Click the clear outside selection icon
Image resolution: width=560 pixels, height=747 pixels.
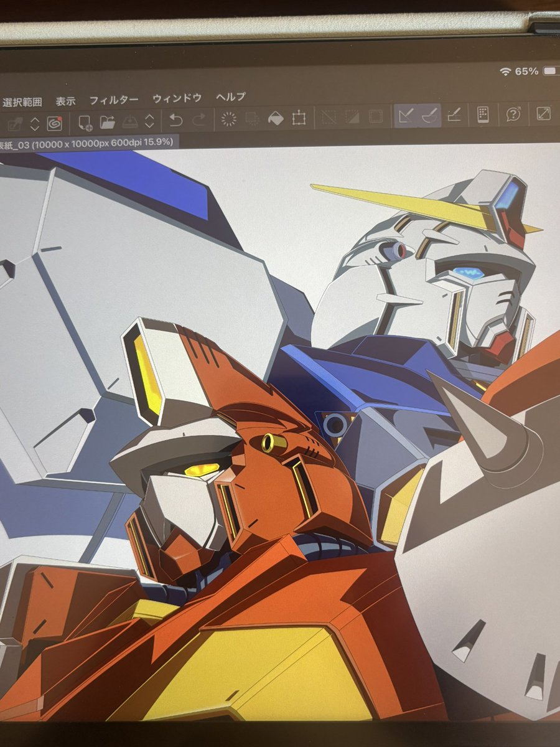point(252,118)
